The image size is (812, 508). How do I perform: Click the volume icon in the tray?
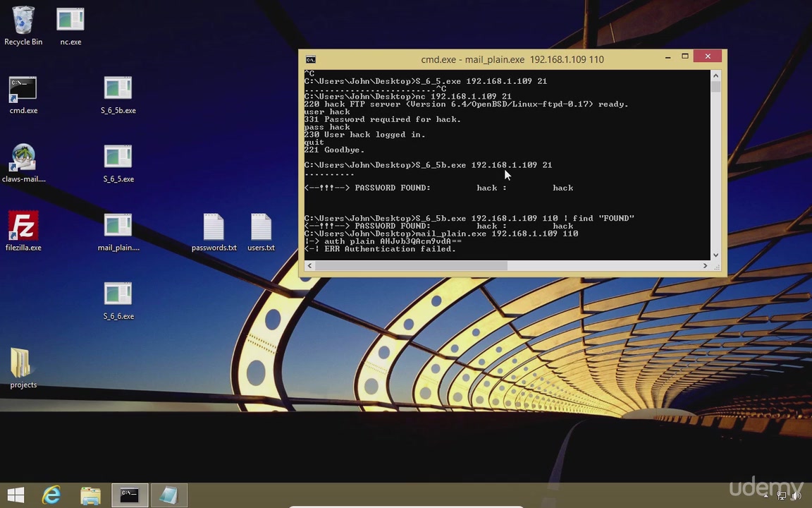pos(797,496)
